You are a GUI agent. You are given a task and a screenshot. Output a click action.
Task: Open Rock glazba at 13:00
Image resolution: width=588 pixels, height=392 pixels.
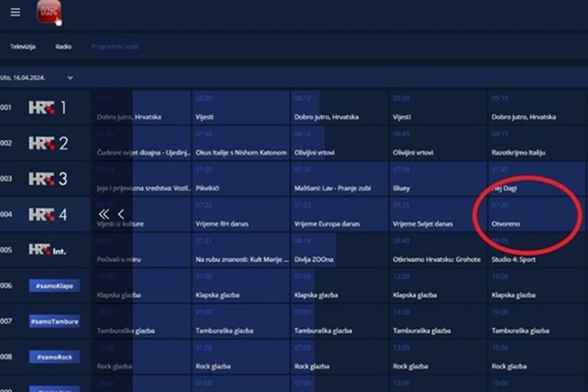(x=438, y=357)
